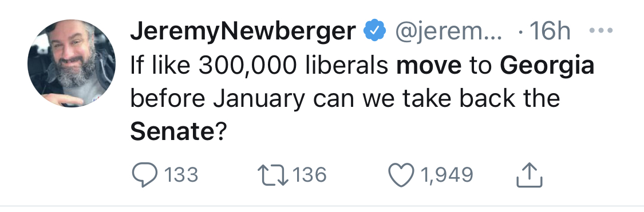644x212 pixels.
Task: Like the tweet with the heart icon
Action: (401, 175)
